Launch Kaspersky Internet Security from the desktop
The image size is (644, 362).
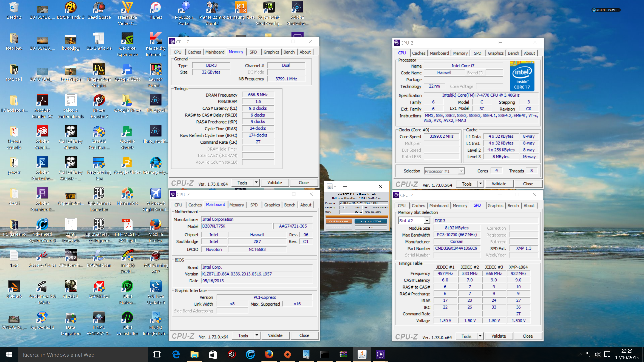(155, 45)
